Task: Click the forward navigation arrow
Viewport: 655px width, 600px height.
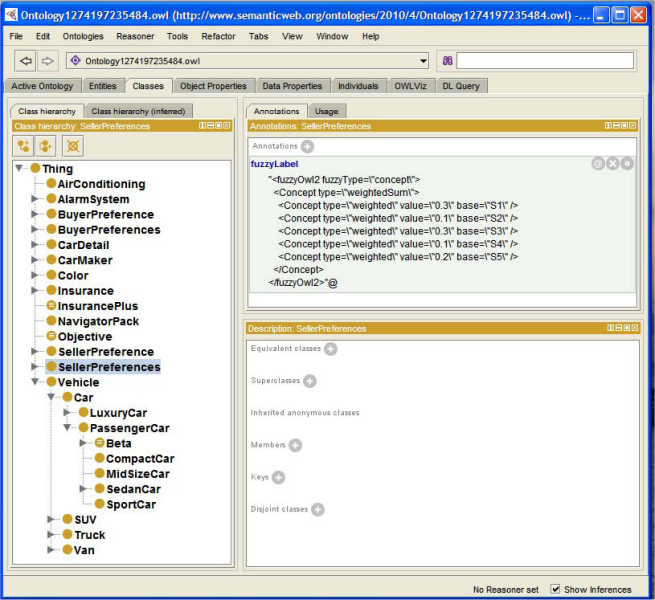Action: [48, 61]
